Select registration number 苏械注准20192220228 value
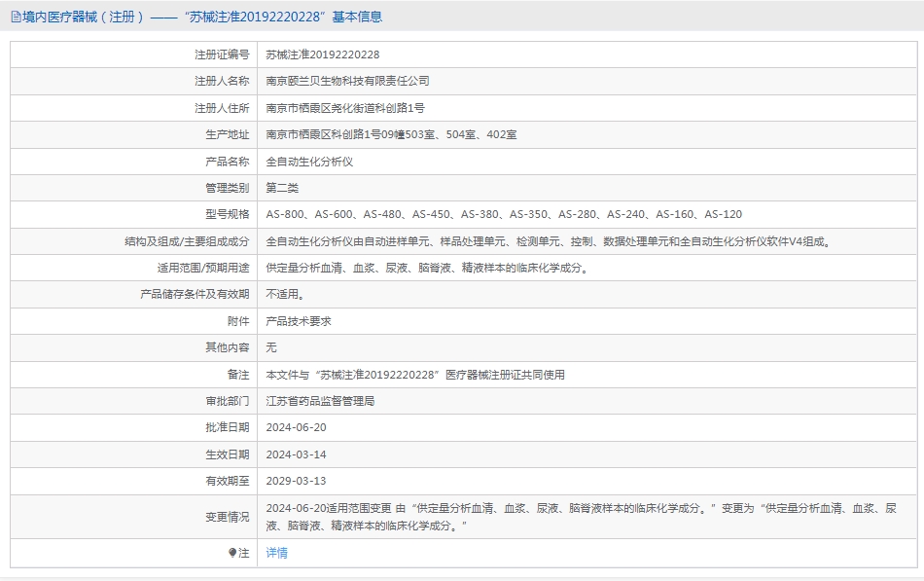Image resolution: width=924 pixels, height=581 pixels. pos(322,54)
